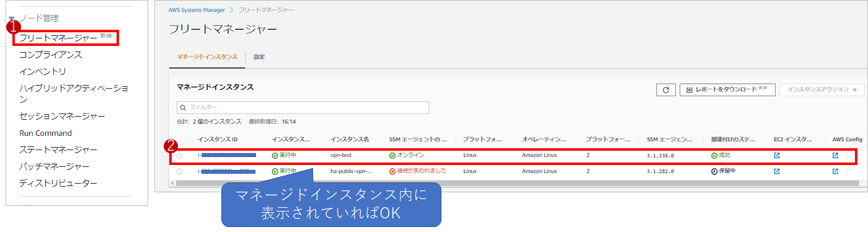Collapse the ノード管理 section triangle
This screenshot has width=868, height=232.
(x=12, y=19)
